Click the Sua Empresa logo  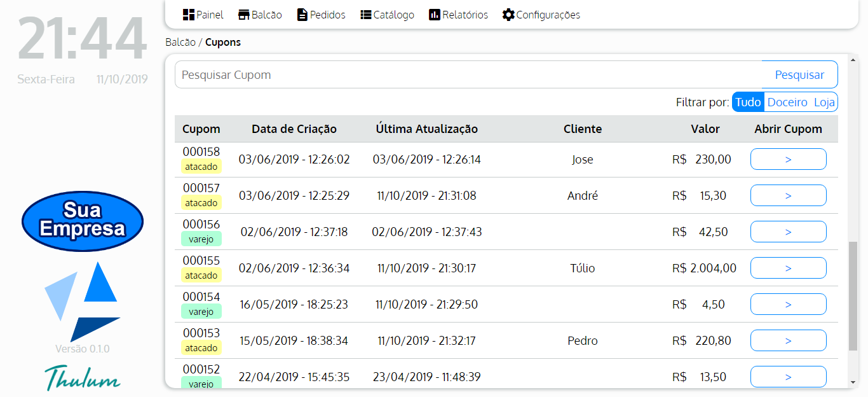tap(83, 221)
